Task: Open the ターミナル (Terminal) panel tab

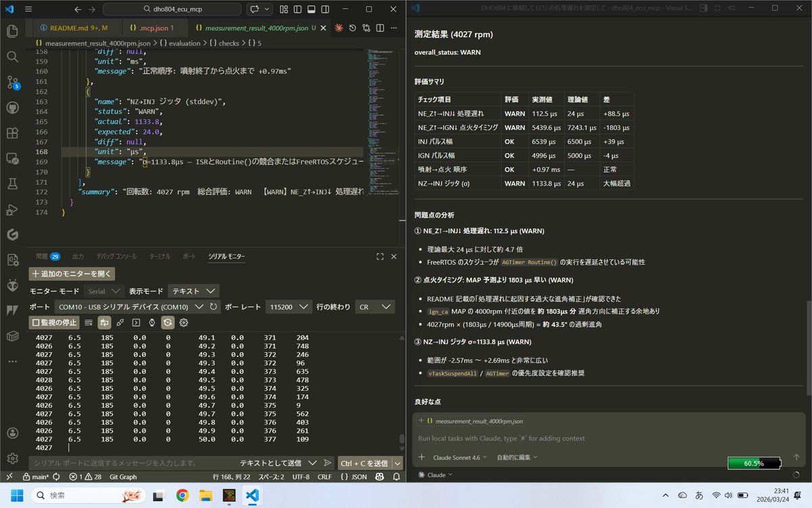Action: tap(160, 257)
